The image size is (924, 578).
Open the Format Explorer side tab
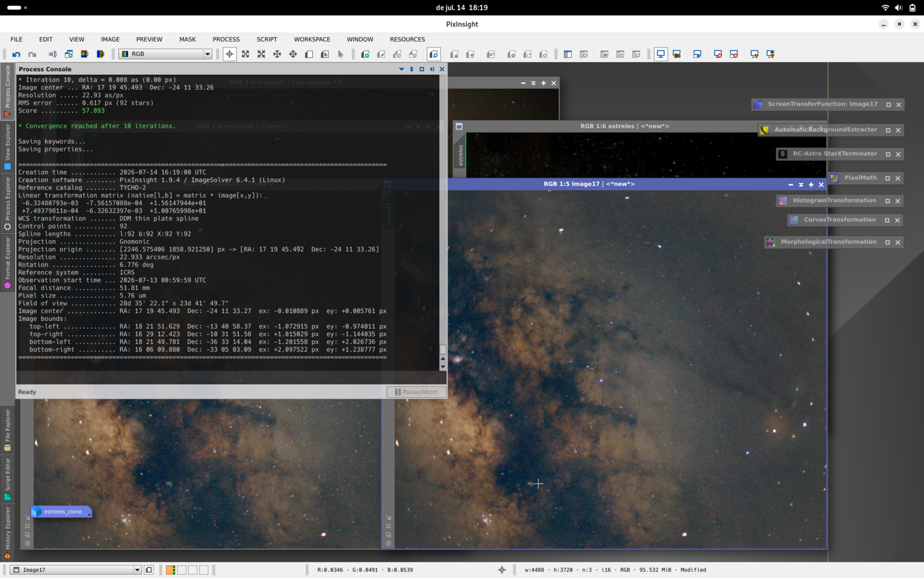(x=7, y=263)
